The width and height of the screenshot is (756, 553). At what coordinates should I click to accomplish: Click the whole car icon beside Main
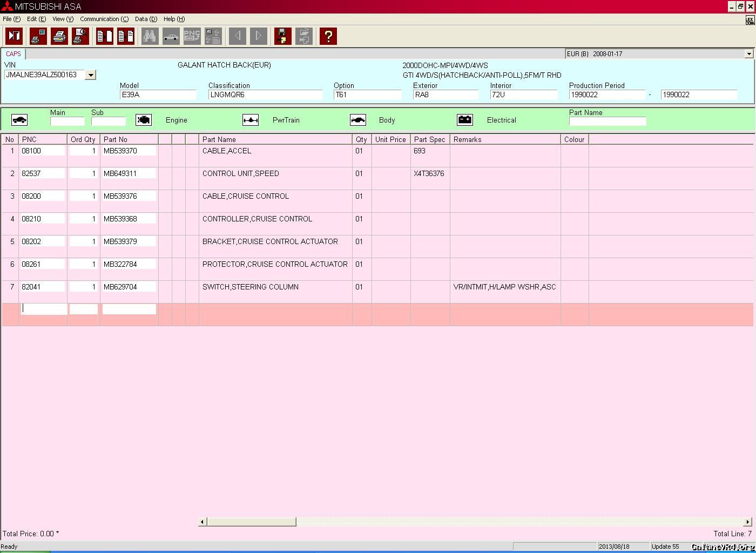pyautogui.click(x=19, y=120)
